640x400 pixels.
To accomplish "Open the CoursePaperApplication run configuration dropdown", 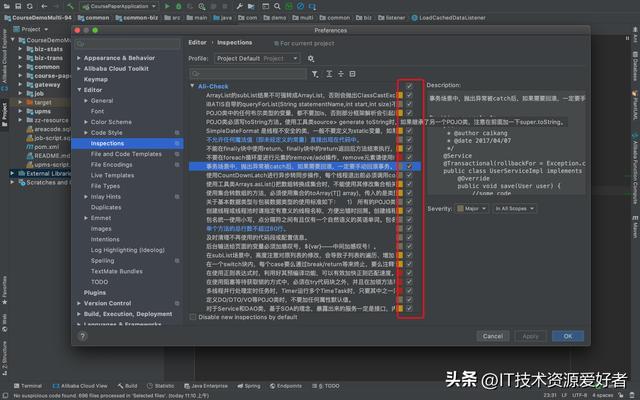I will (119, 6).
